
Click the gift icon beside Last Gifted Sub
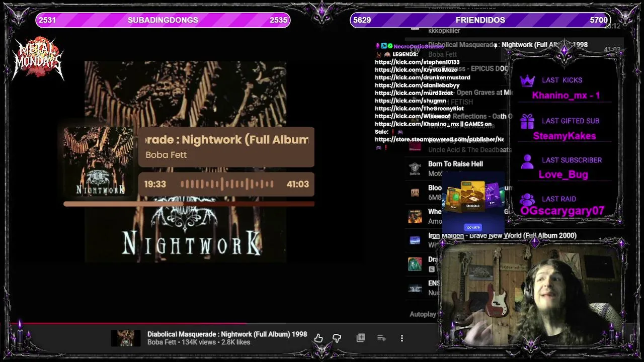(x=527, y=121)
